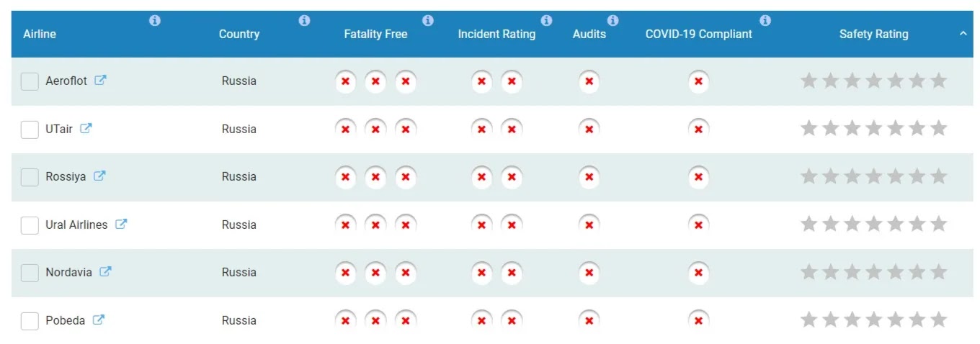980x344 pixels.
Task: Select the Rossiya checkbox
Action: (x=30, y=177)
